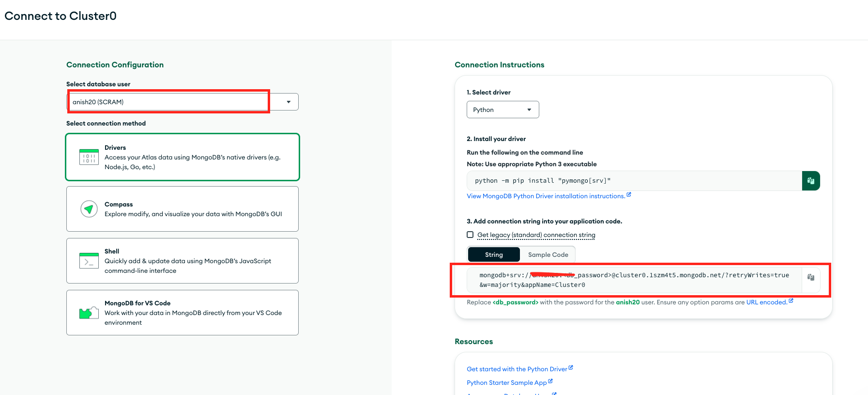Choose the Shell connection method card
Image resolution: width=868 pixels, height=395 pixels.
click(183, 261)
